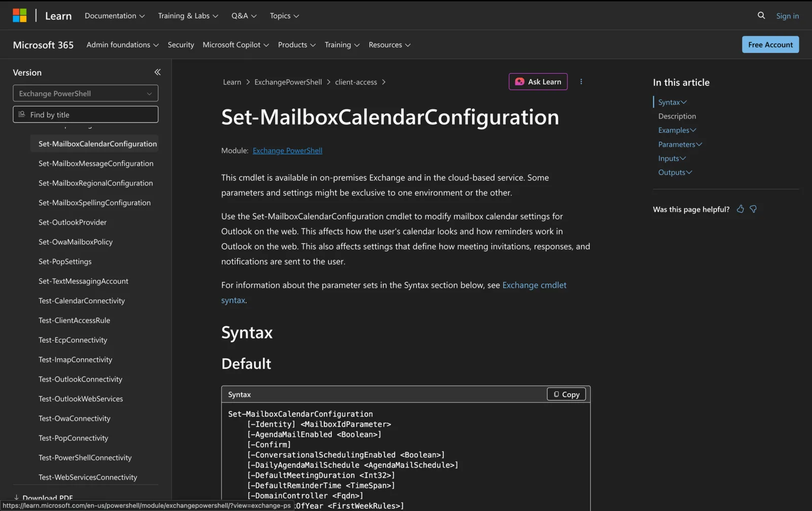Screen dimensions: 812x511
Task: Click client-access breadcrumb
Action: [356, 82]
